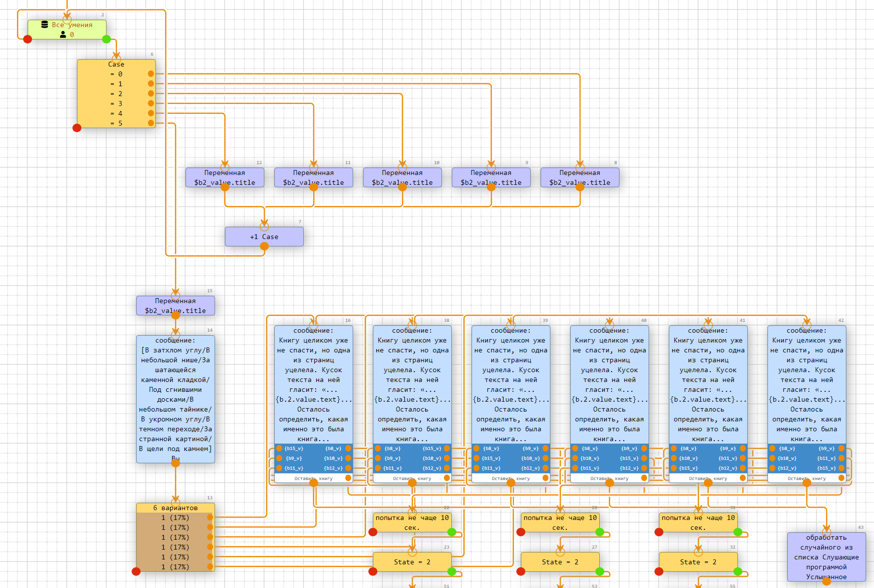Screen dimensions: 874x588
Task: Select 'State = 2' node numbered 32
Action: point(698,562)
